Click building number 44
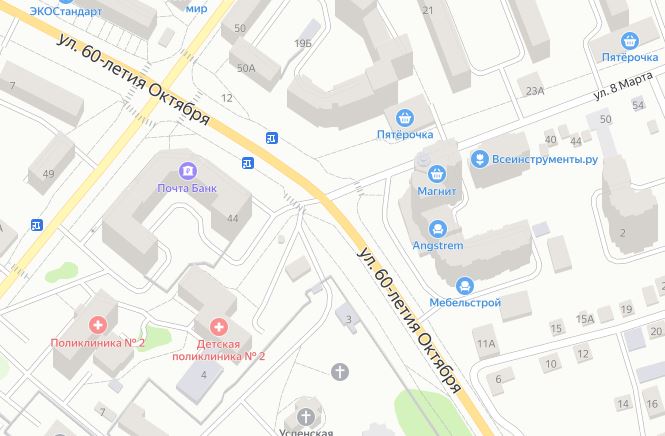Viewport: 665px width, 436px height. click(232, 218)
